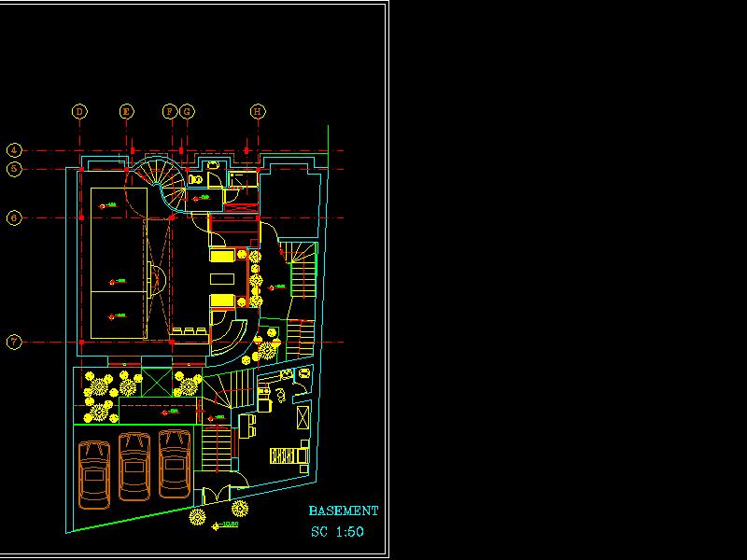This screenshot has height=560, width=747.
Task: Select the leftmost parked car
Action: [x=94, y=473]
